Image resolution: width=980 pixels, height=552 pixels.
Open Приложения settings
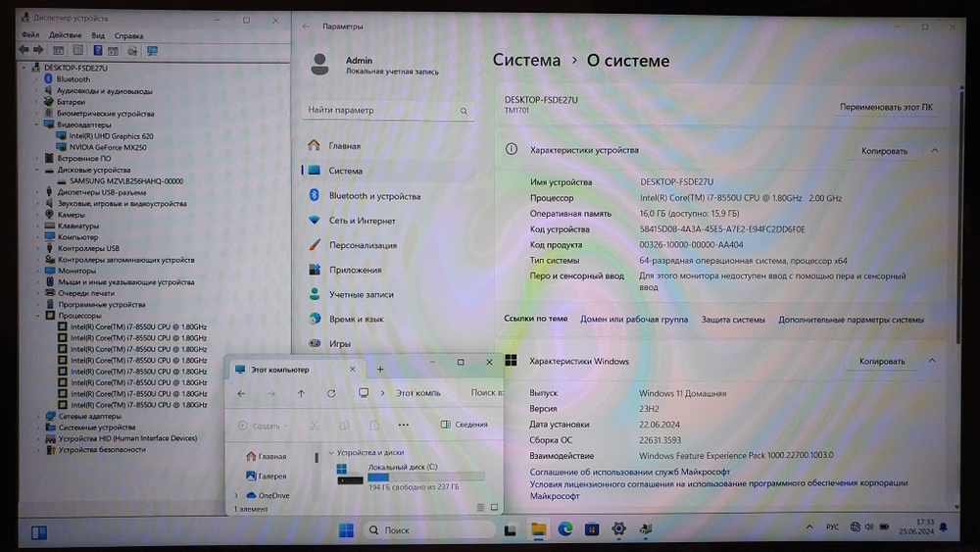355,270
